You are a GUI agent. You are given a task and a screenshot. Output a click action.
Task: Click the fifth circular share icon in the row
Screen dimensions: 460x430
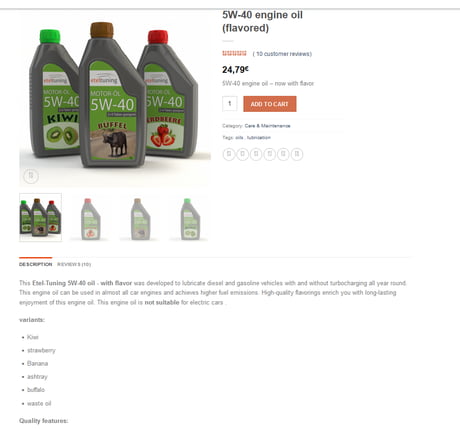click(x=283, y=154)
